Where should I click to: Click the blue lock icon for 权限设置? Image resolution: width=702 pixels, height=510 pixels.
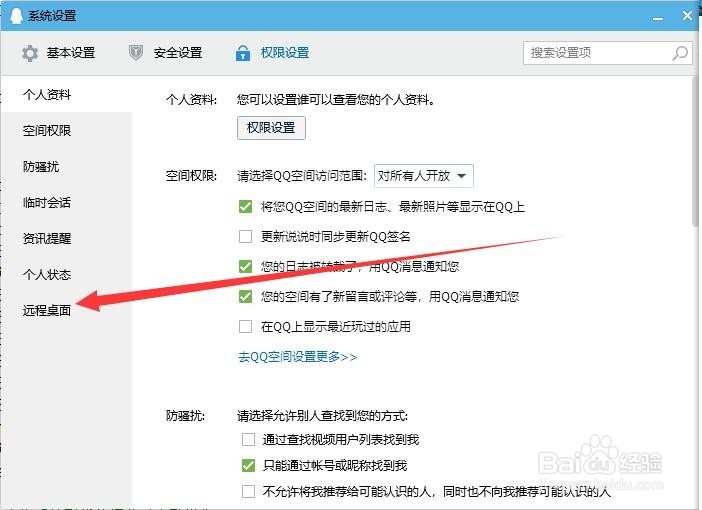point(243,53)
